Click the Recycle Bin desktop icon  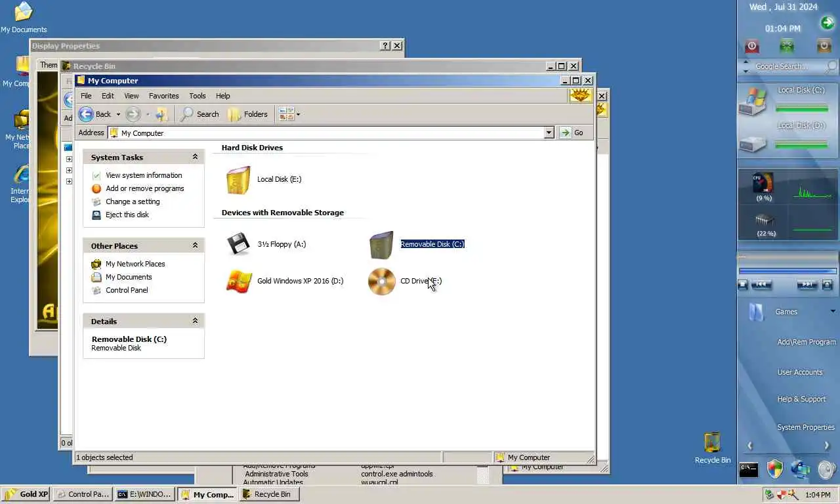(x=712, y=448)
